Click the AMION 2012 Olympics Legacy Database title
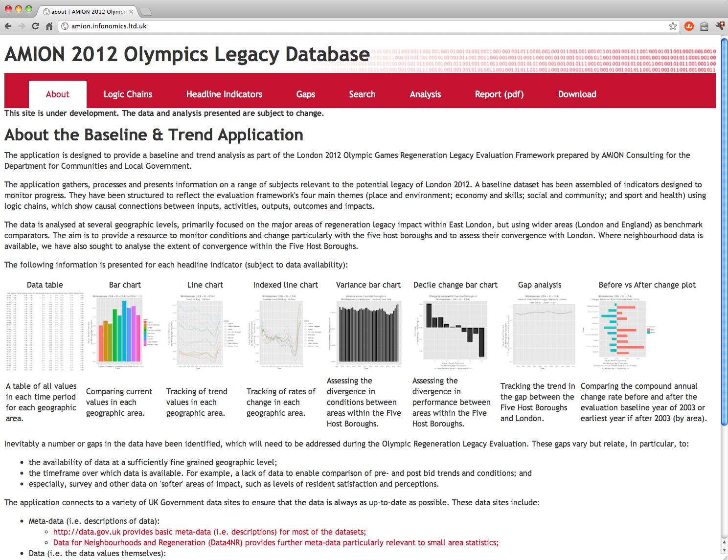This screenshot has width=728, height=560. (187, 54)
